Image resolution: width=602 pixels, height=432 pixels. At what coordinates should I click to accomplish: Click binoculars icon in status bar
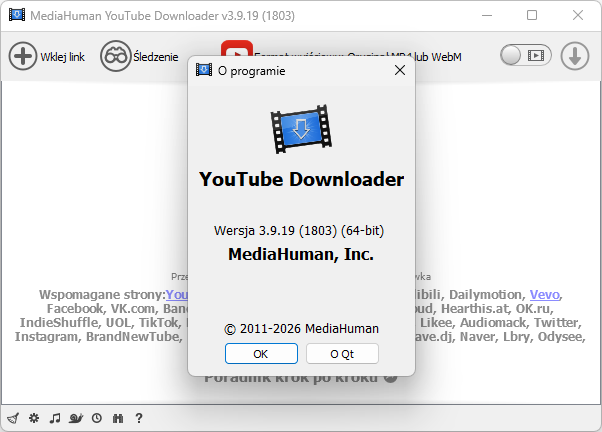coord(118,418)
